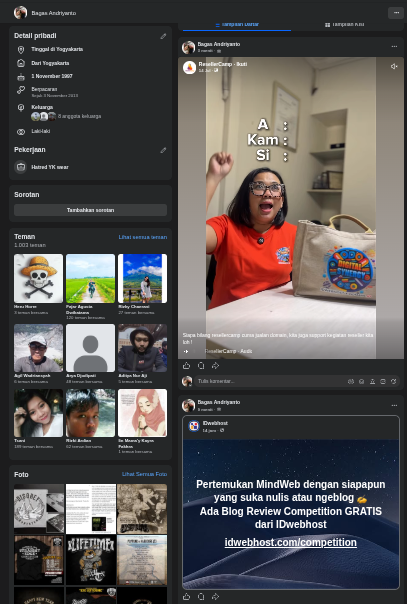Switch to Tampilan Daftar tab

pyautogui.click(x=237, y=25)
